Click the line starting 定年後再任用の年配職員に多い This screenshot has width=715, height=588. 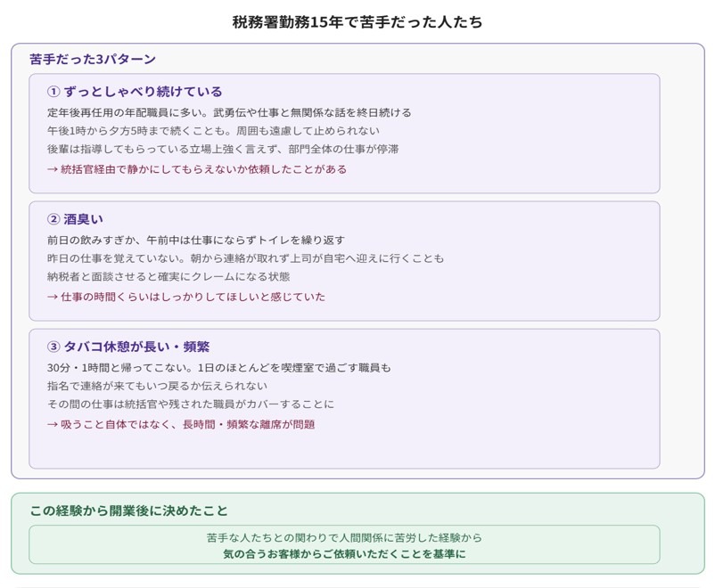tap(229, 112)
